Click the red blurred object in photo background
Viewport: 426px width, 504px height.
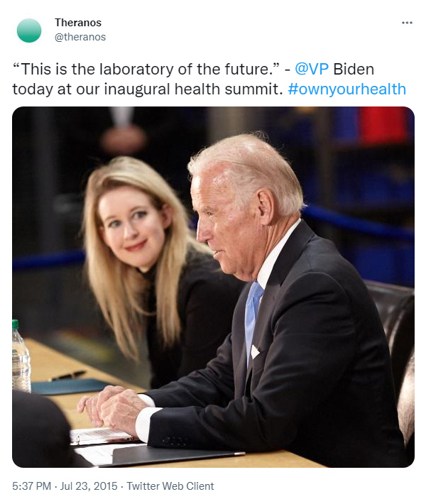tap(383, 125)
